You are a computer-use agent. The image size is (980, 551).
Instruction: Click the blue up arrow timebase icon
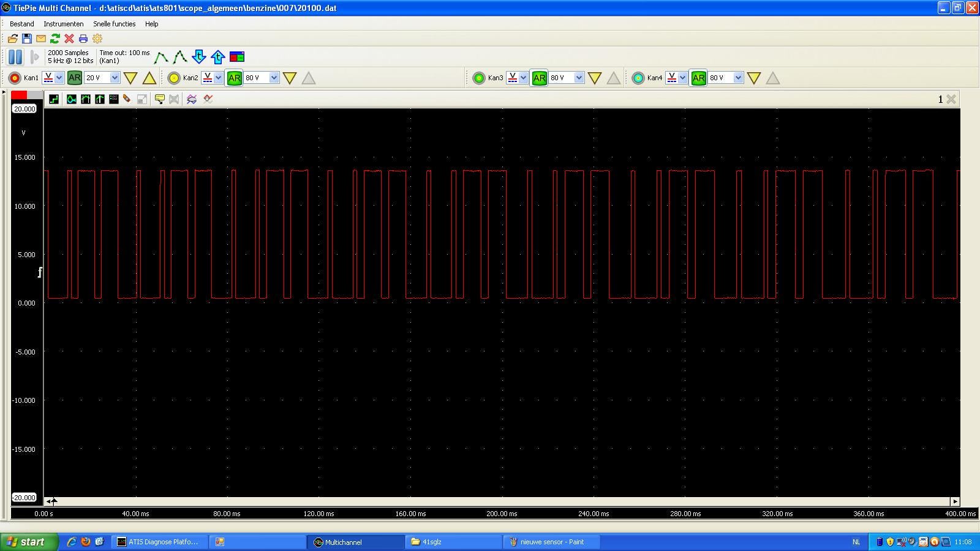218,57
